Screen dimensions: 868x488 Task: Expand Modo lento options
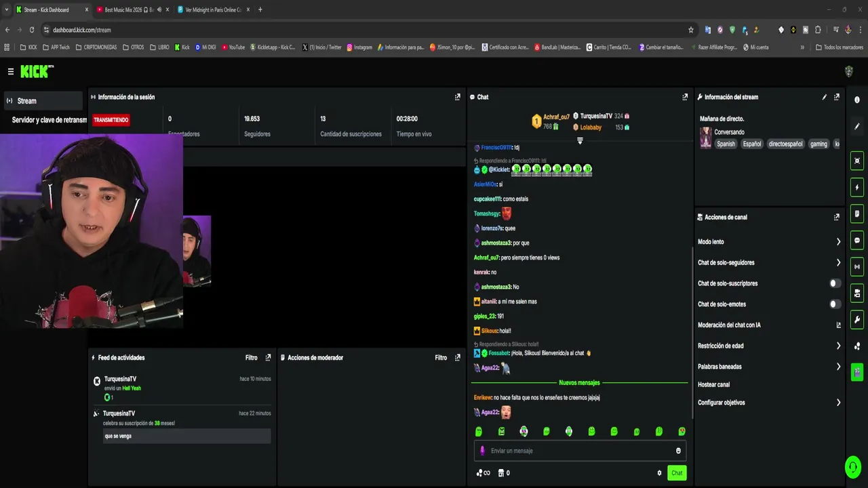coord(838,242)
